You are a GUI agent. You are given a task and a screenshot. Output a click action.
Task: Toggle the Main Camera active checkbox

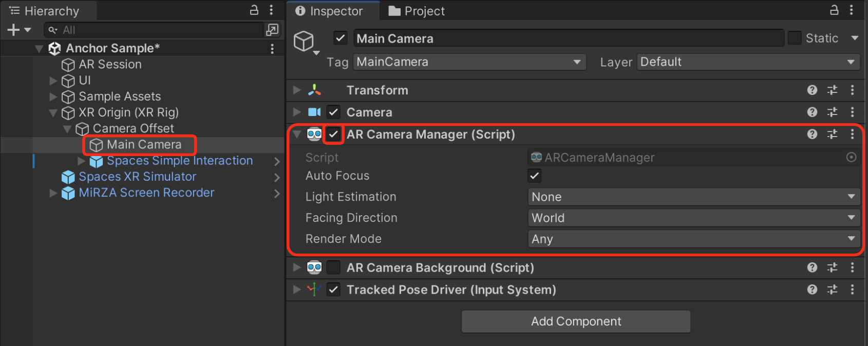pos(340,38)
